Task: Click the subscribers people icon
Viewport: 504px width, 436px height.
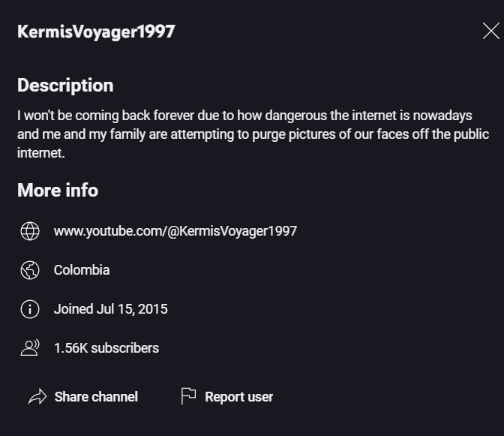Action: point(30,348)
